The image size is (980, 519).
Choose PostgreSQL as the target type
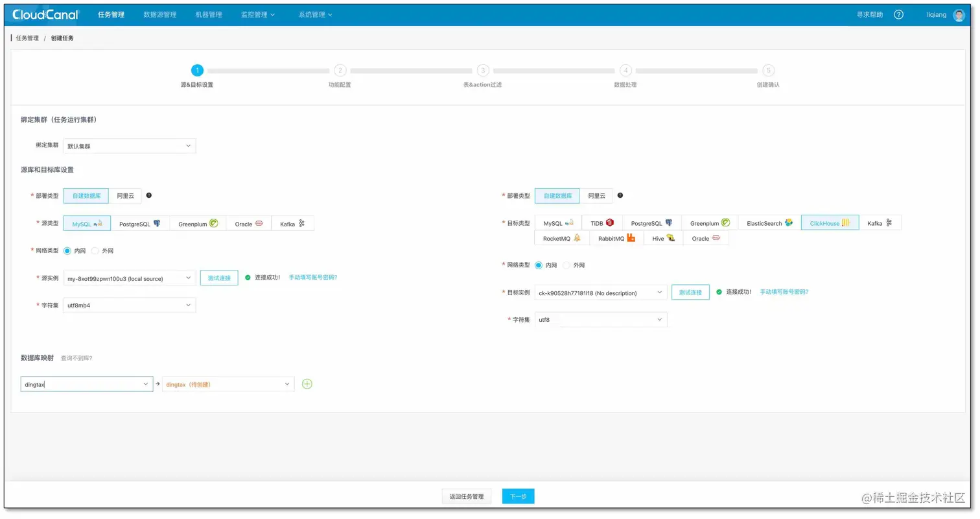pyautogui.click(x=652, y=223)
